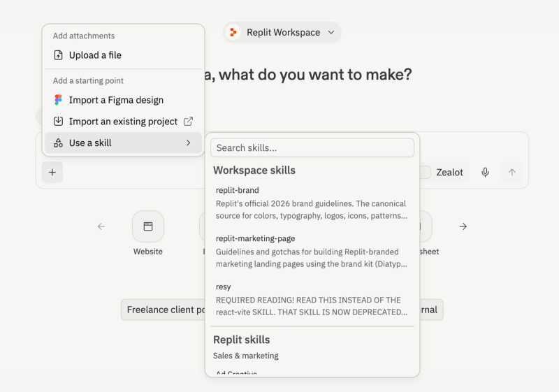Click the Import existing project download icon
Image resolution: width=559 pixels, height=392 pixels.
pos(58,121)
